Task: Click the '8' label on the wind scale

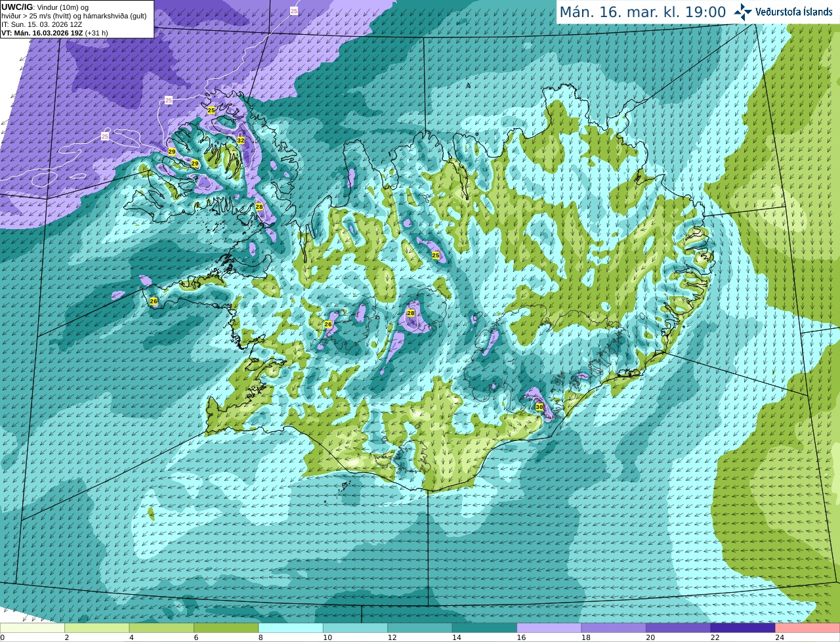Action: [x=261, y=637]
